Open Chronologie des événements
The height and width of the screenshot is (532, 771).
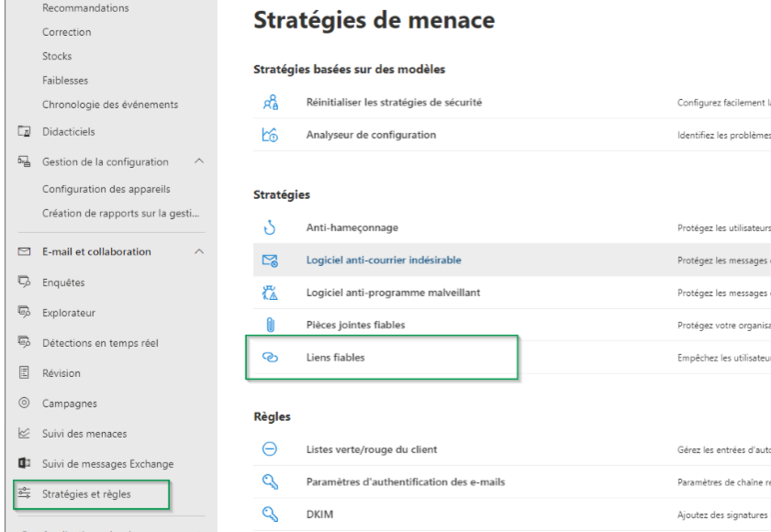tap(110, 105)
